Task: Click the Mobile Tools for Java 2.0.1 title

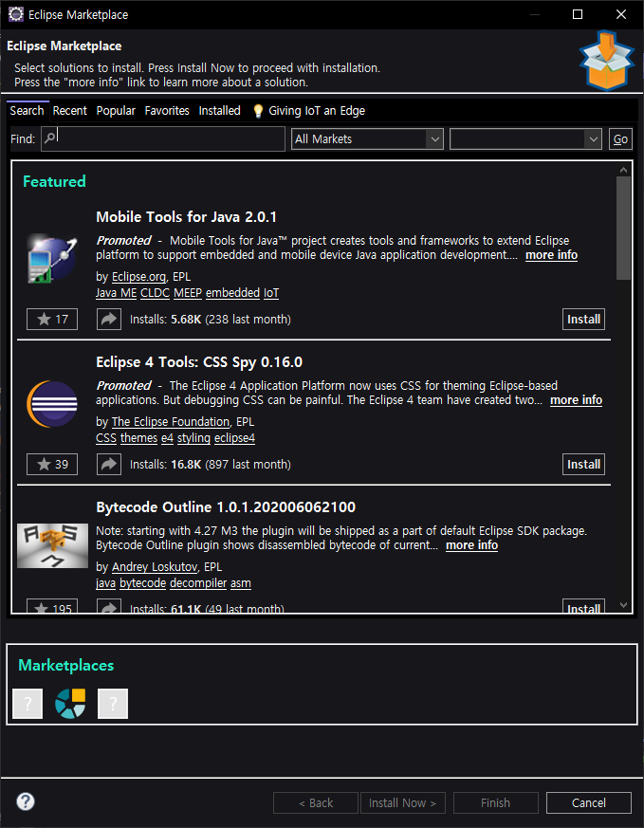Action: [186, 217]
